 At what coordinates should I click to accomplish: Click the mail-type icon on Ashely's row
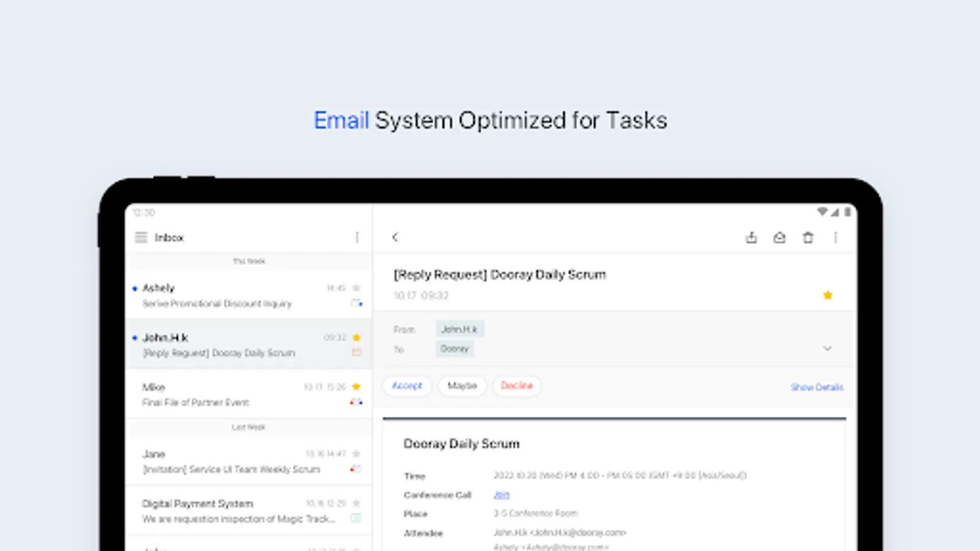(x=356, y=303)
